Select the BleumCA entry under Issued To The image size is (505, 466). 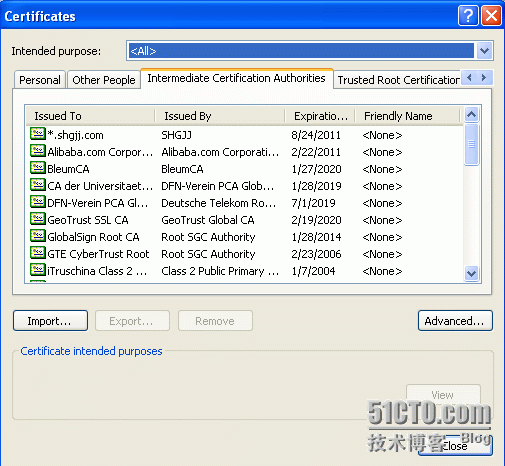point(68,169)
